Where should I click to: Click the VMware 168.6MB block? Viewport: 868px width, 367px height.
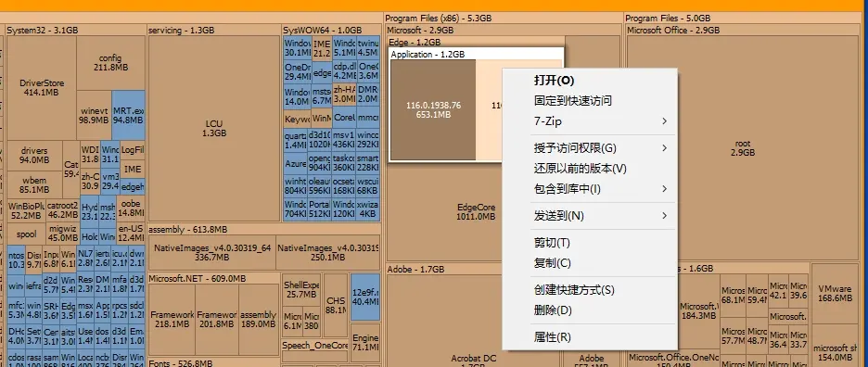[835, 294]
